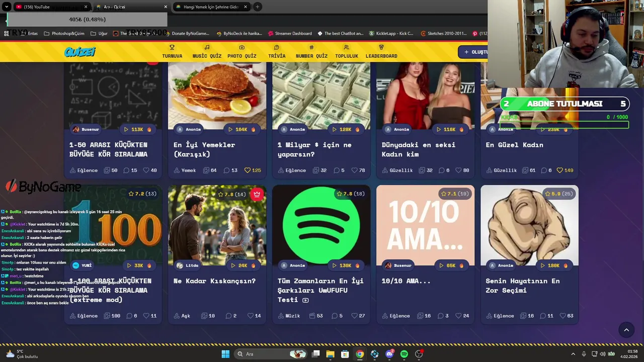
Task: Like the Spotify Şarkıları quiz with 27 hearts
Action: point(358,316)
